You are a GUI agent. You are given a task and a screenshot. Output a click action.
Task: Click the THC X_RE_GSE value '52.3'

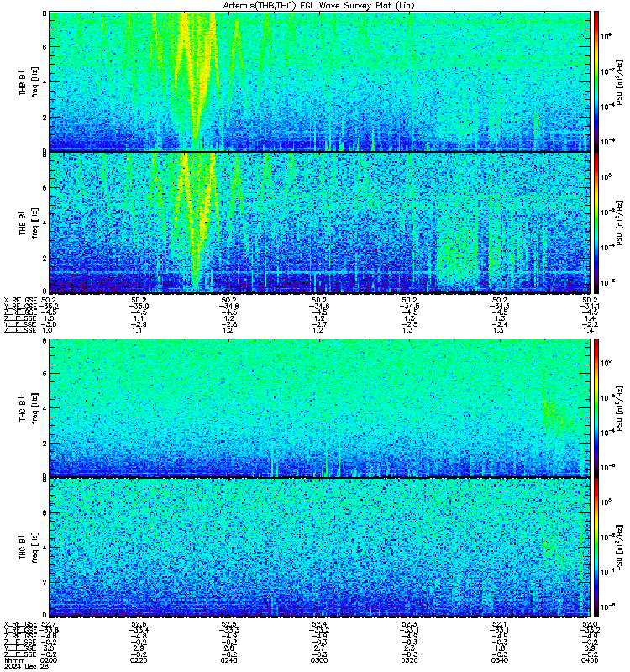[409, 624]
